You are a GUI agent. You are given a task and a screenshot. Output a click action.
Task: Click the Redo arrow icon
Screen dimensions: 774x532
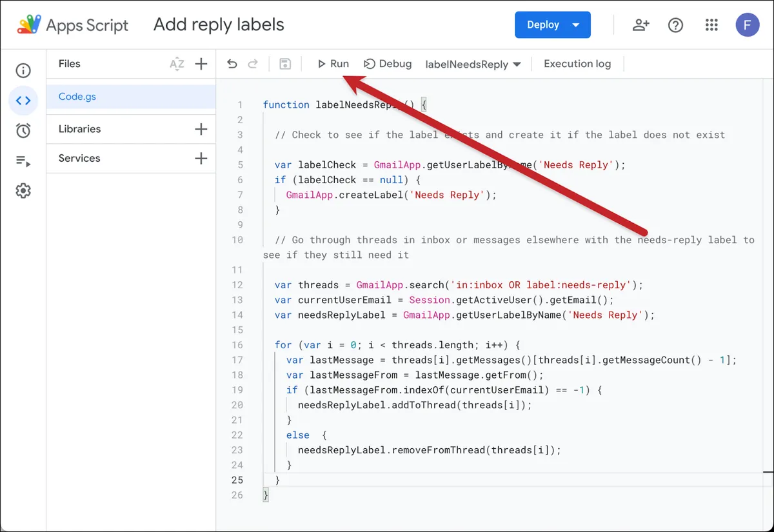tap(253, 64)
